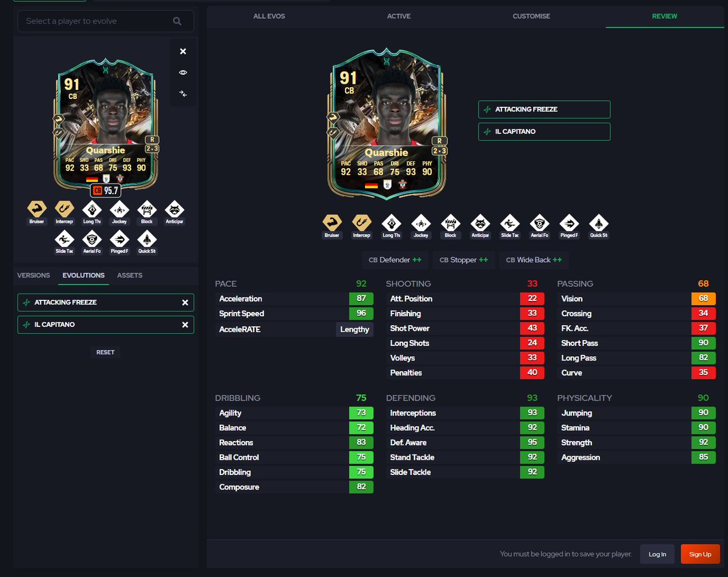The image size is (728, 577).
Task: Click the Long Shots stat row
Action: click(465, 343)
